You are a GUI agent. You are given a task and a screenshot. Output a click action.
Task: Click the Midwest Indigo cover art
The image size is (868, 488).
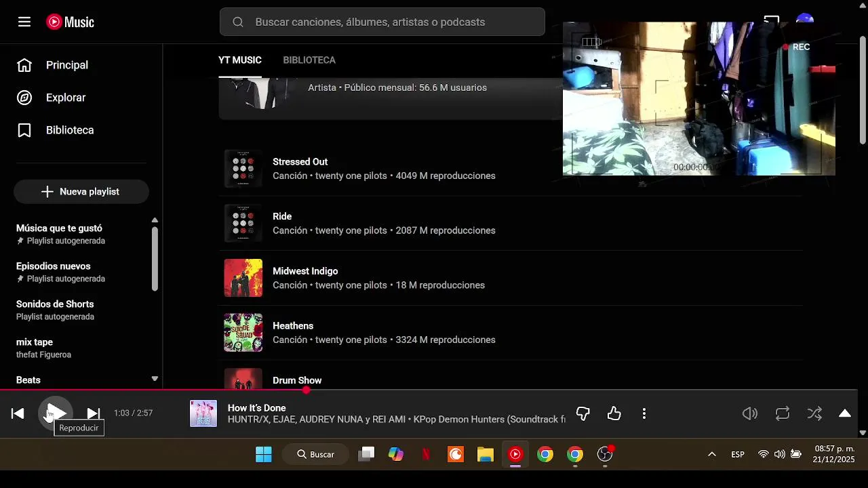[243, 278]
